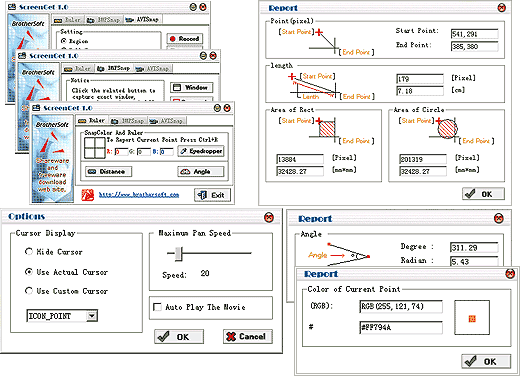This screenshot has width=520, height=376.
Task: Select BMPSnap tab in front ScreenGet window
Action: (x=128, y=120)
